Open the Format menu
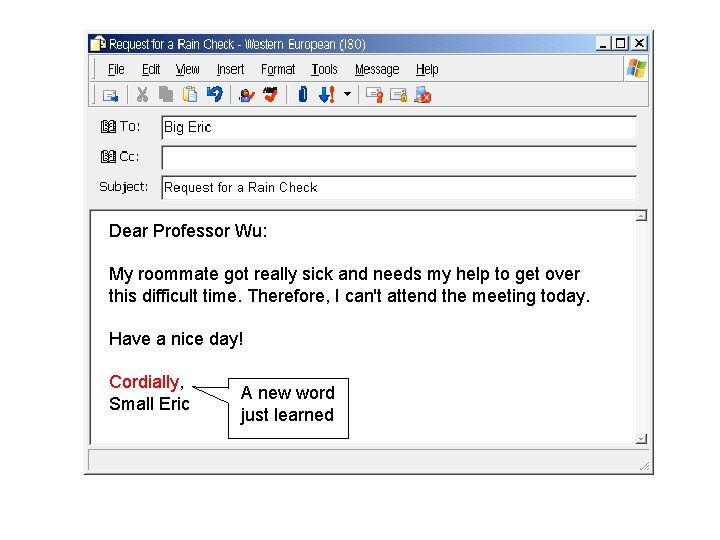This screenshot has width=720, height=540. tap(278, 69)
